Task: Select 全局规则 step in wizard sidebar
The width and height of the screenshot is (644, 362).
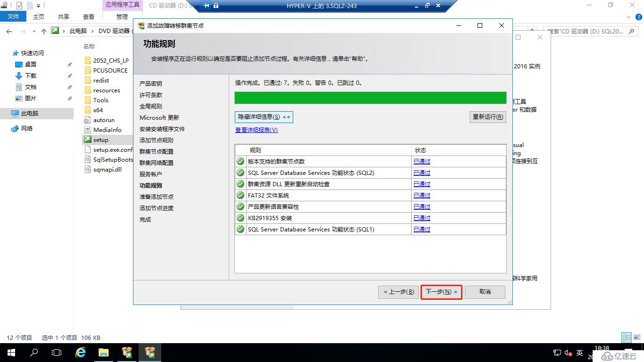Action: [151, 107]
